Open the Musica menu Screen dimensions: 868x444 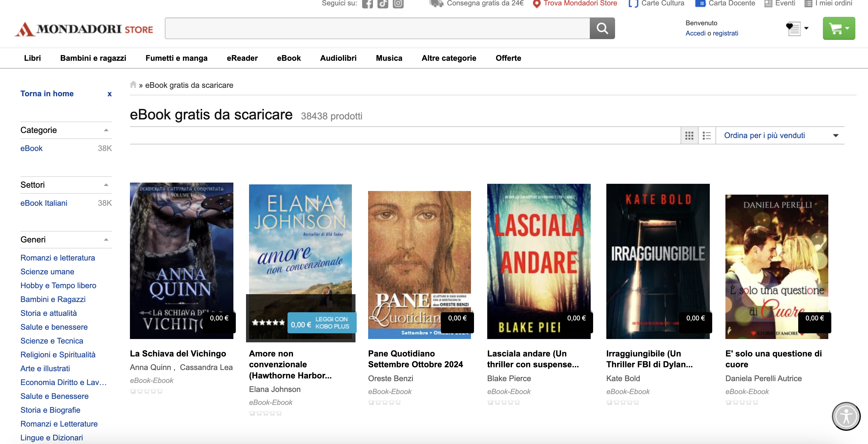(389, 58)
